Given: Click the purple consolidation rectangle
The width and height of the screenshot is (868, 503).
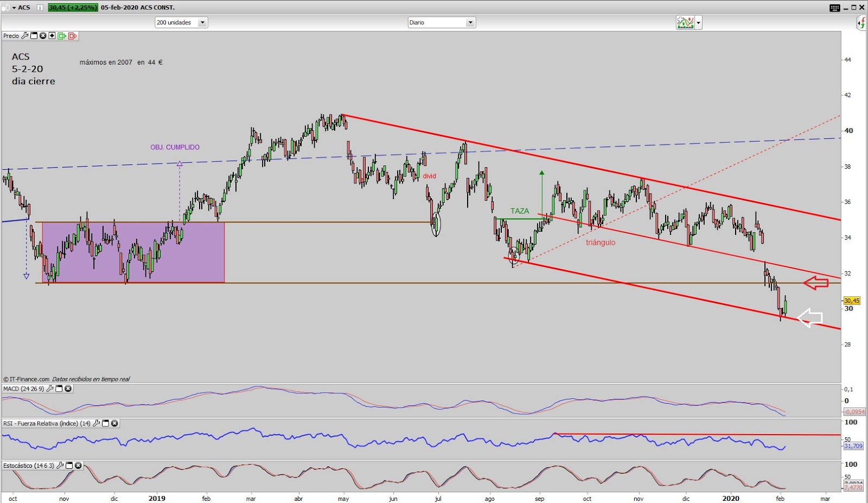Looking at the screenshot, I should coord(133,252).
